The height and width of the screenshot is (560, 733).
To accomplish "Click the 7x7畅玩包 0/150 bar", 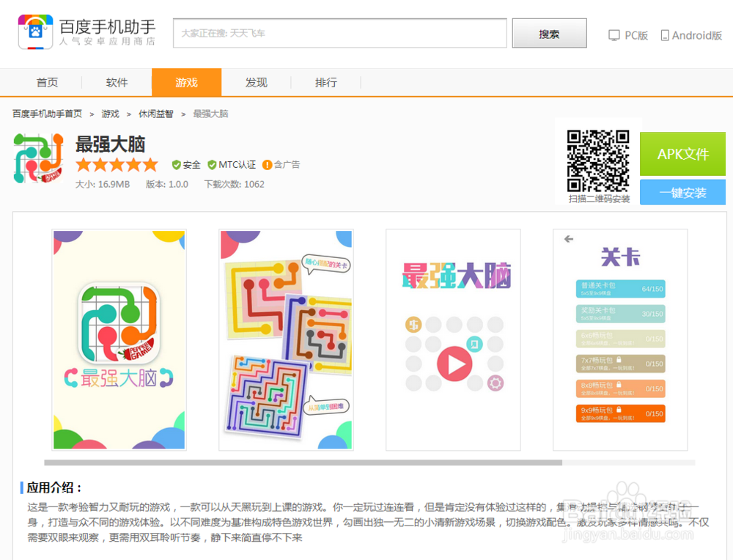I will 620,364.
